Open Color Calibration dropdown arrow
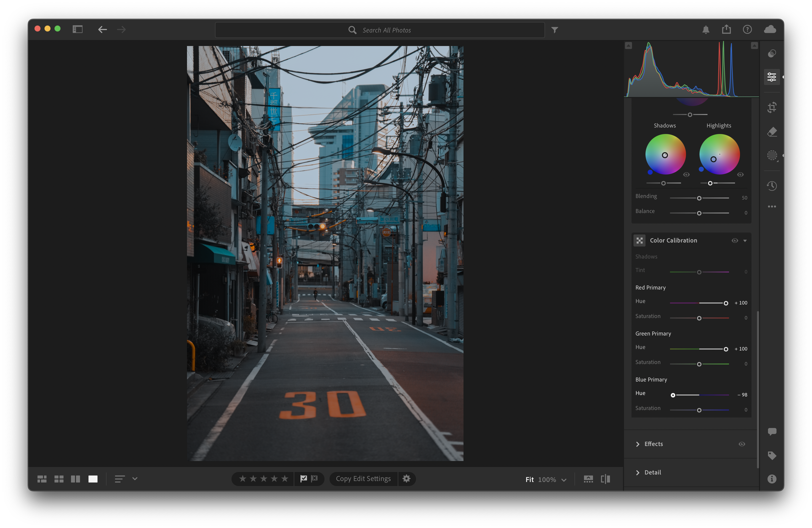The width and height of the screenshot is (812, 528). 745,241
